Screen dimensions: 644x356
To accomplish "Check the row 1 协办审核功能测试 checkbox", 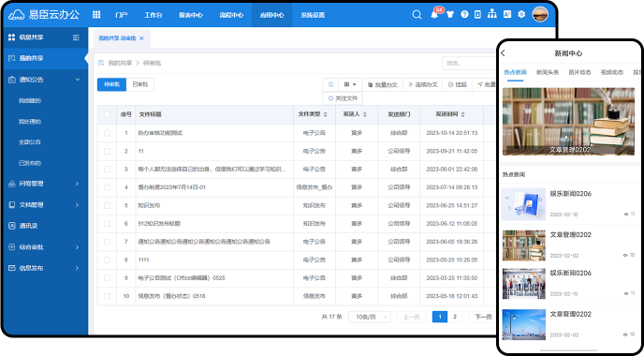I will 108,133.
